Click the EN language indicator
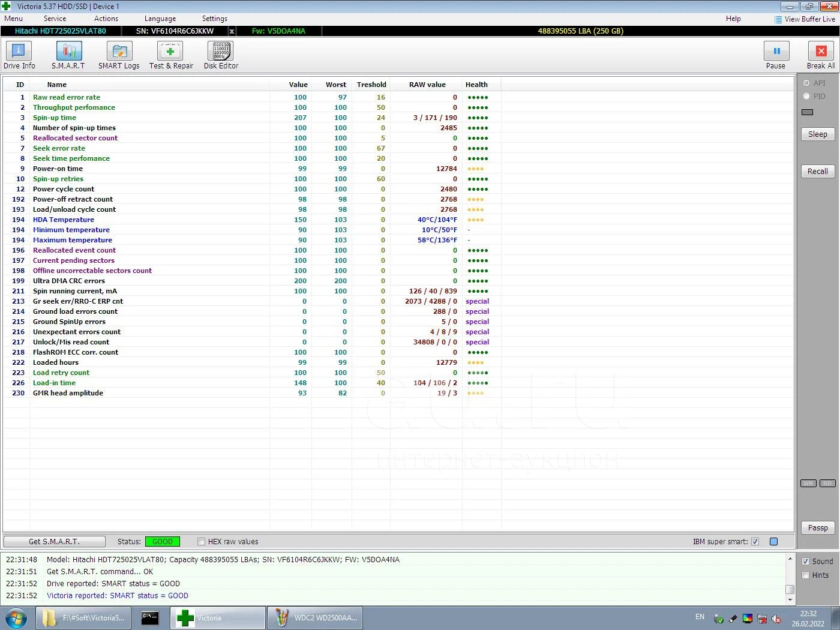 click(x=700, y=617)
